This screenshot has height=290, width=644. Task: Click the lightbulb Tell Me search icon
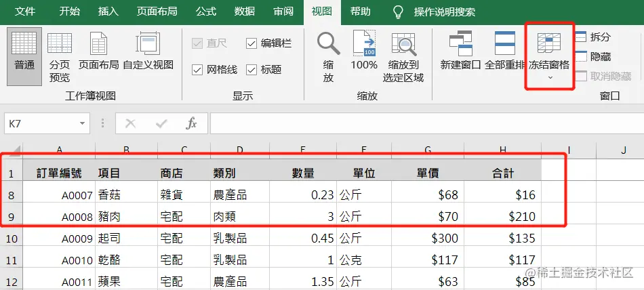[397, 12]
